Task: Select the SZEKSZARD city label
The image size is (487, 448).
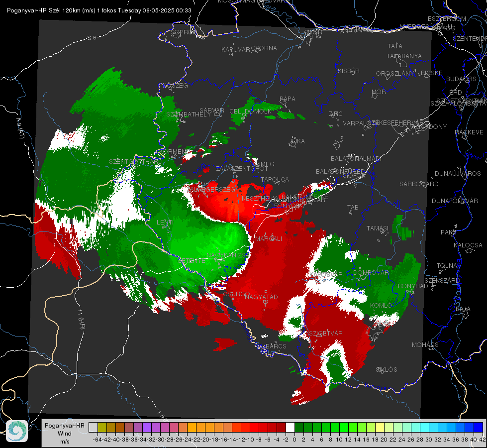Action: coord(442,281)
